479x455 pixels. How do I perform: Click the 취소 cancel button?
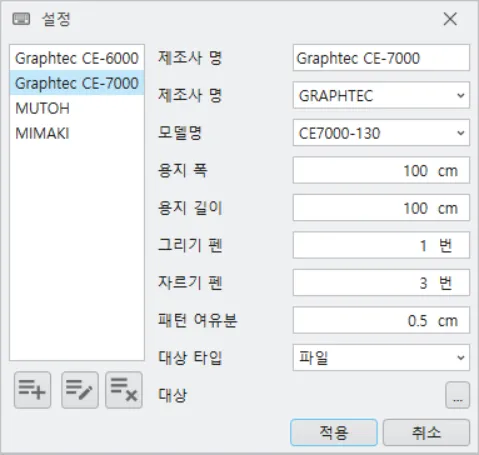pos(426,432)
